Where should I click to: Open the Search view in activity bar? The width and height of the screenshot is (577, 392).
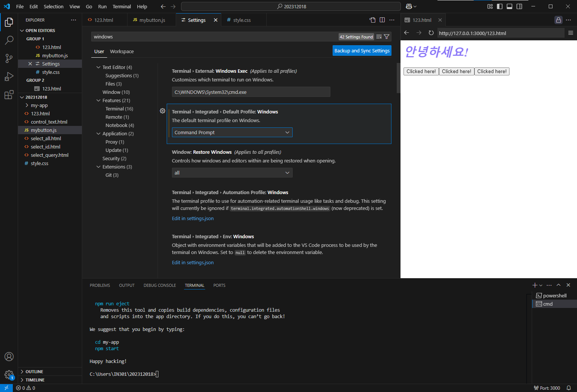coord(9,40)
